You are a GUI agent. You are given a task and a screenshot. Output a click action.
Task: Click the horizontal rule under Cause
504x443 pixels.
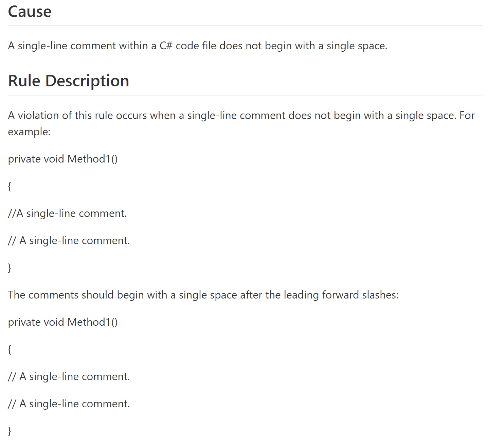coord(245,25)
